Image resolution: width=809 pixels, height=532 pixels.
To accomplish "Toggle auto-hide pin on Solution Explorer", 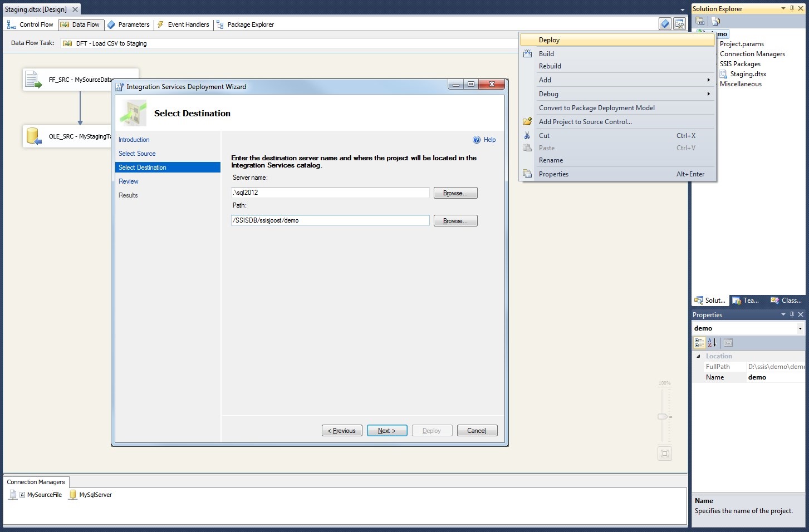I will click(792, 8).
